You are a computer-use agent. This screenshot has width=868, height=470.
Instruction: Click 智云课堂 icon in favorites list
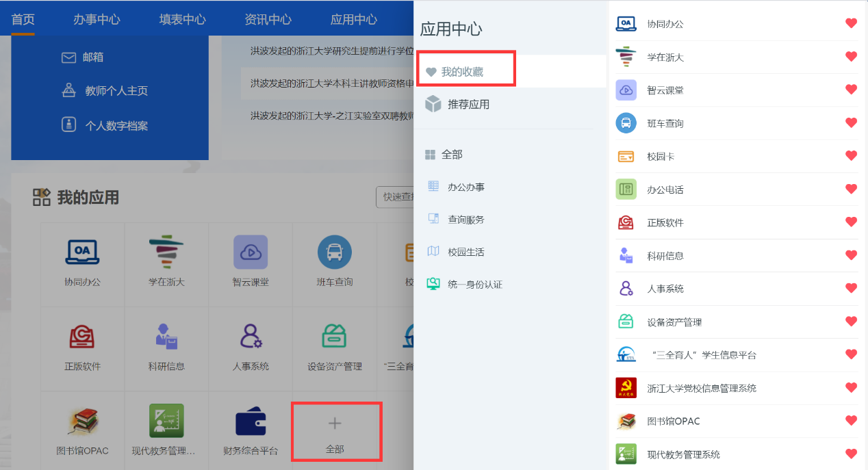point(626,90)
